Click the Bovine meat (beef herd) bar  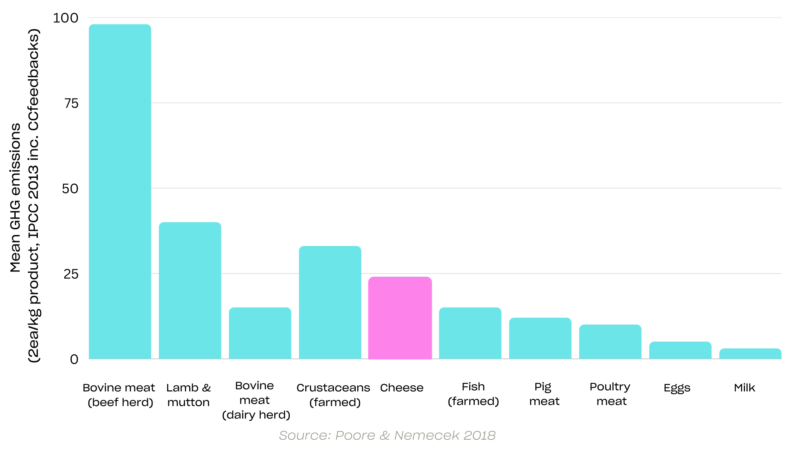point(120,191)
